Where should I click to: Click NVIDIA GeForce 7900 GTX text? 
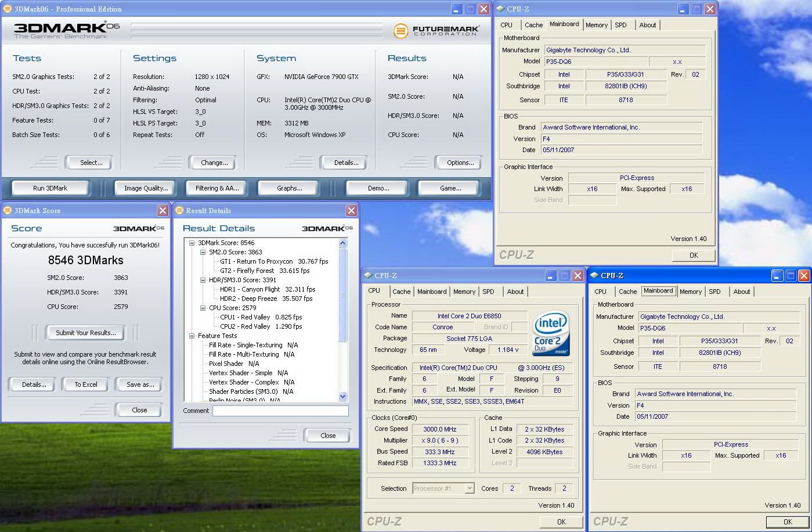(x=321, y=77)
